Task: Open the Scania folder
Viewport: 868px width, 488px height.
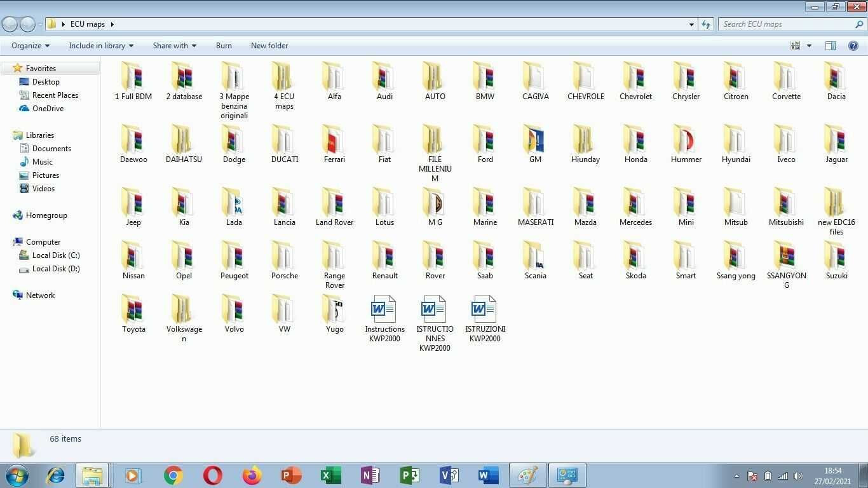Action: pyautogui.click(x=535, y=260)
